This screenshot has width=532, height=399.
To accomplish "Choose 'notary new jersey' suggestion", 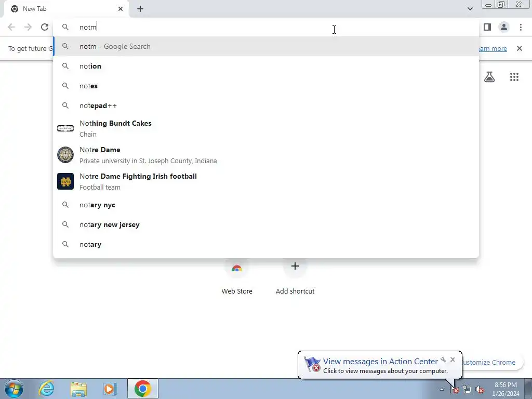I will (266, 224).
